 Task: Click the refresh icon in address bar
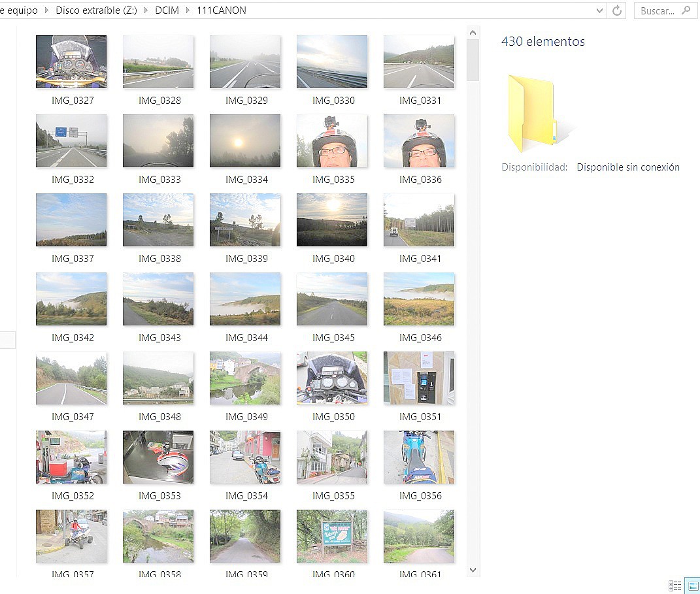616,10
